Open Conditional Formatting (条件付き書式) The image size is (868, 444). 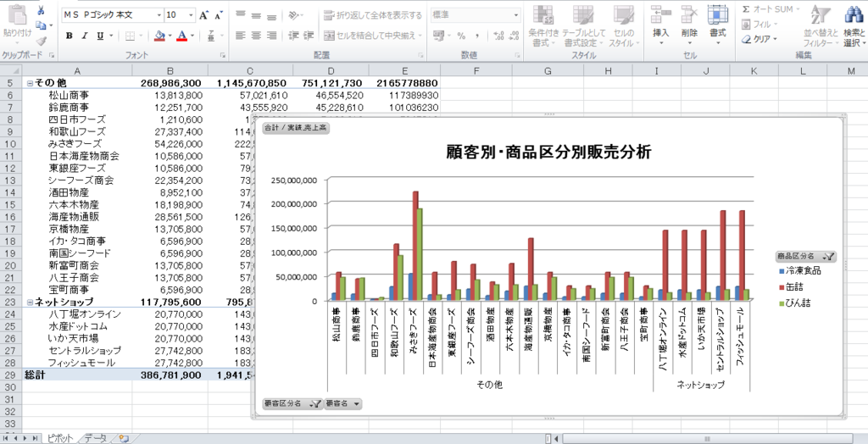543,26
